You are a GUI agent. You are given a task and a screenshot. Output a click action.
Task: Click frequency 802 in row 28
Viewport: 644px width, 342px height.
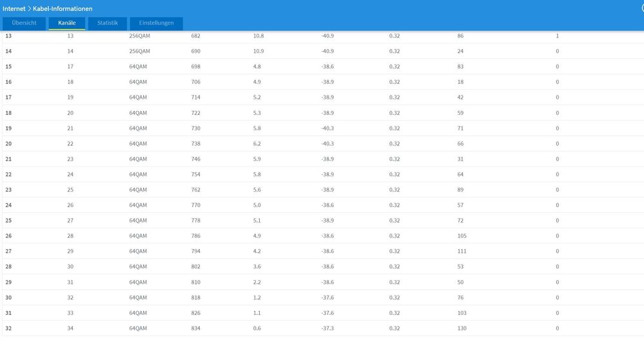196,267
